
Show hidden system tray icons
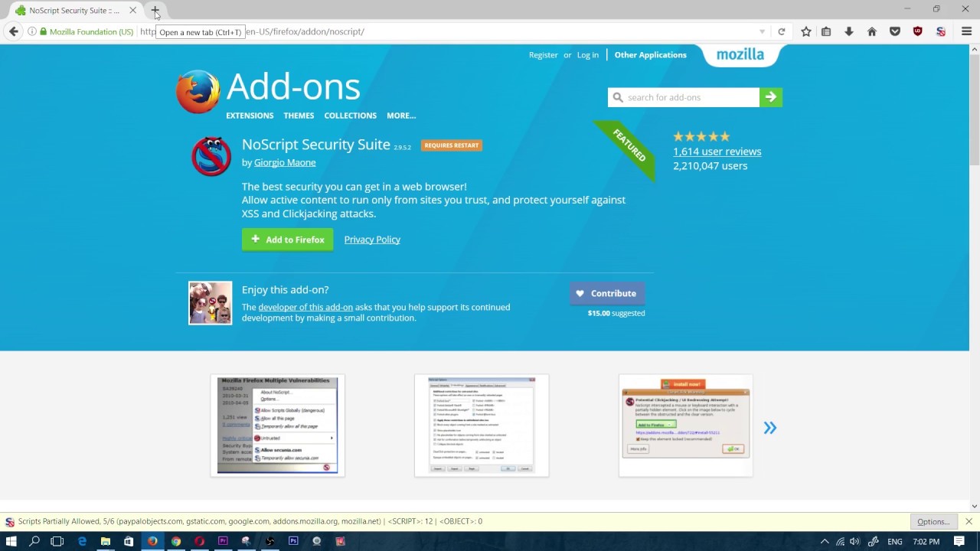click(x=825, y=542)
